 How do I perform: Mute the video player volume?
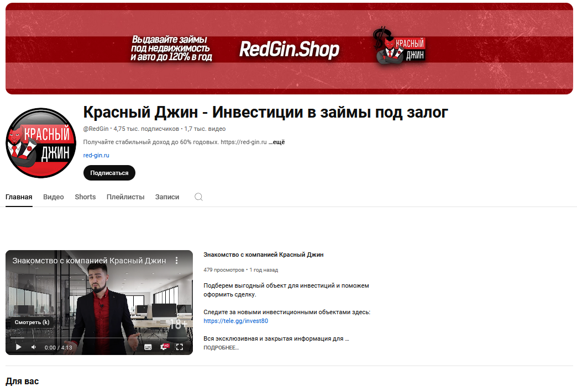coord(34,347)
